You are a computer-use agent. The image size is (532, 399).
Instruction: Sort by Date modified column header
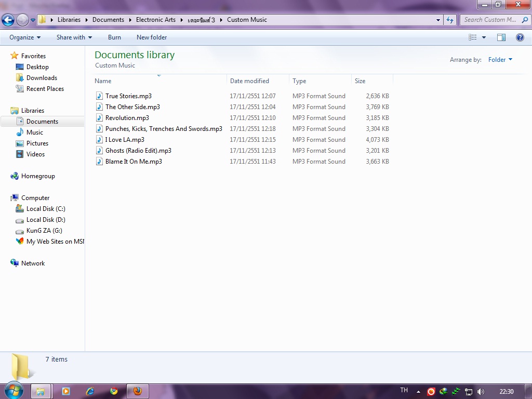point(258,81)
